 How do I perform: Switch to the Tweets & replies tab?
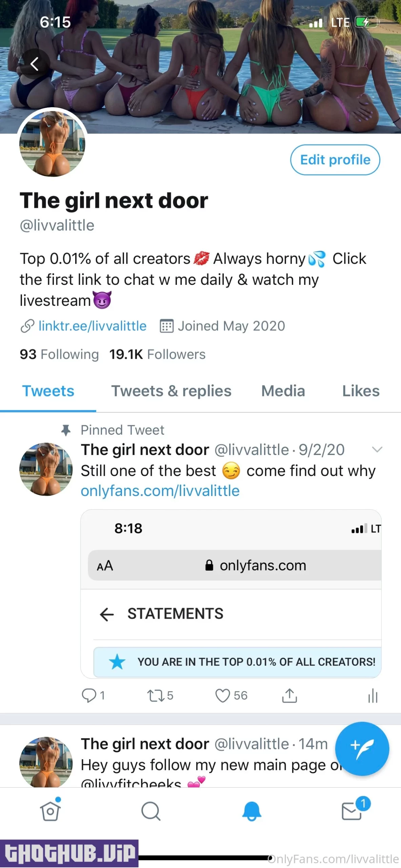[x=171, y=391]
